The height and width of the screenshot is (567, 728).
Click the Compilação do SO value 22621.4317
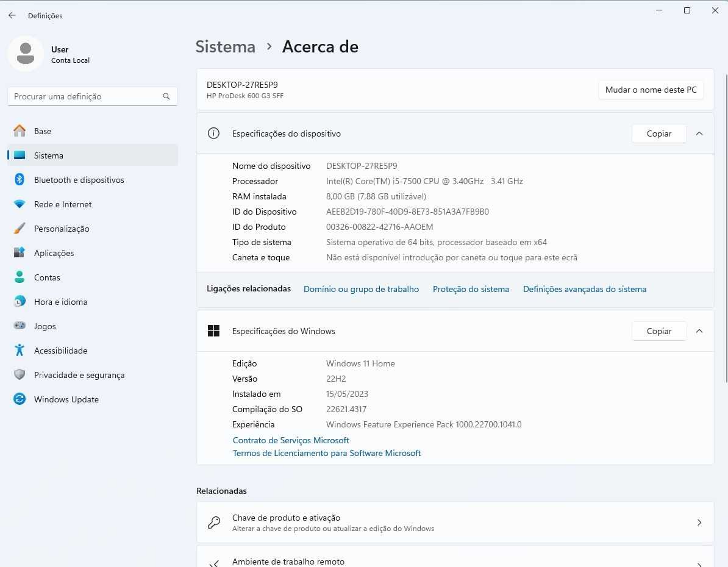tap(346, 409)
